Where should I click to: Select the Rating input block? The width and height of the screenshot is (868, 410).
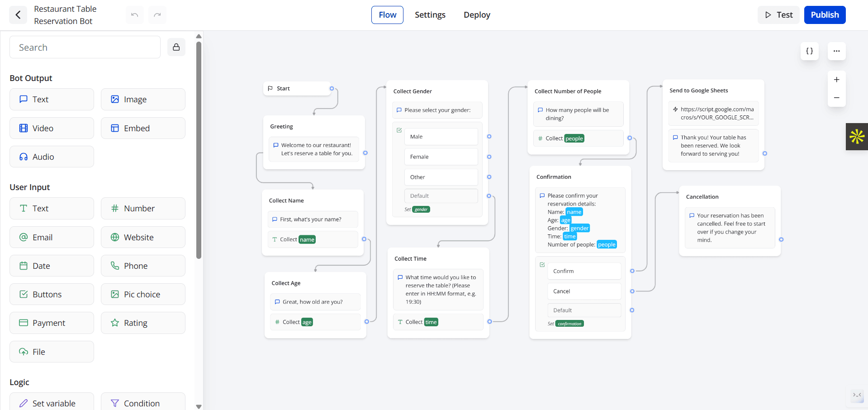coord(143,323)
